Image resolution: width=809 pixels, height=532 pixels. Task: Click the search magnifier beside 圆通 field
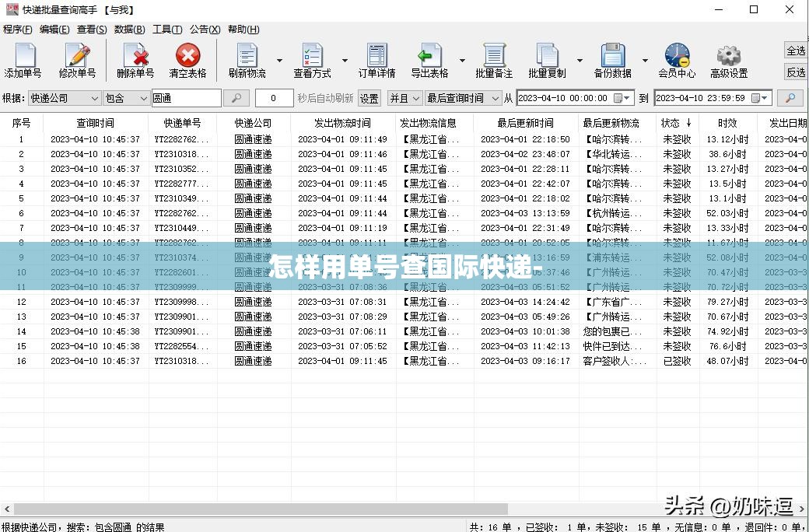pyautogui.click(x=236, y=98)
